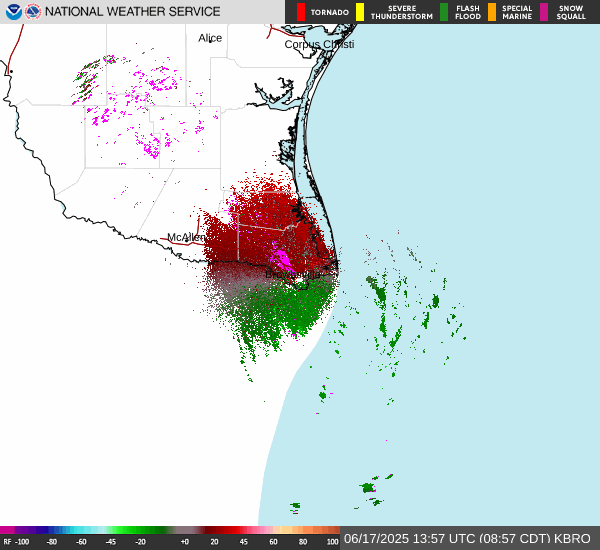Click the timestamp 06/17/2025 13:57 UTC text
This screenshot has width=600, height=550.
coord(410,539)
